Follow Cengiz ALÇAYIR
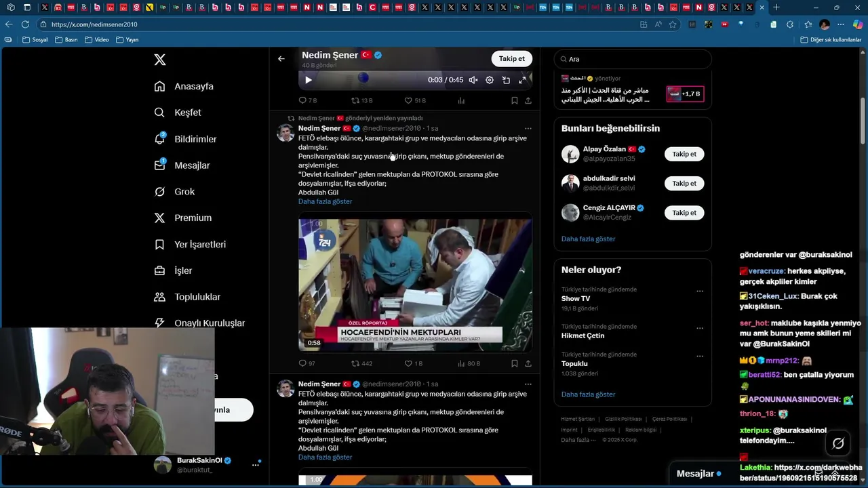868x488 pixels. coord(684,213)
